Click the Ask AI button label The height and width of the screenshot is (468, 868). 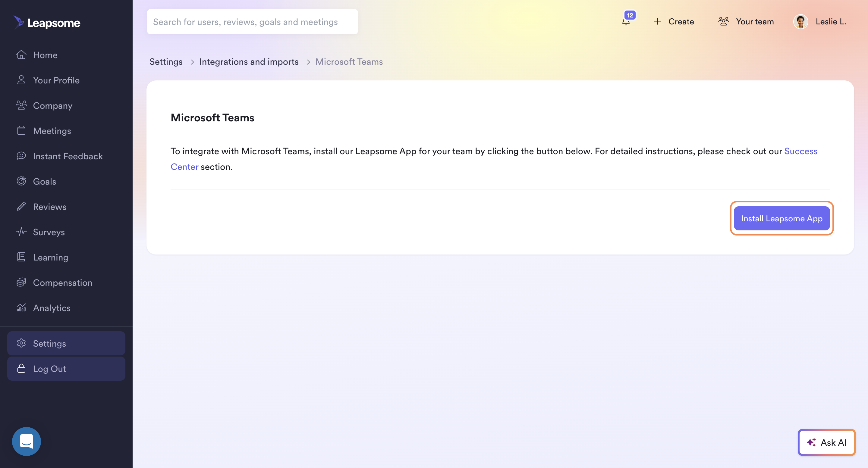click(x=833, y=442)
